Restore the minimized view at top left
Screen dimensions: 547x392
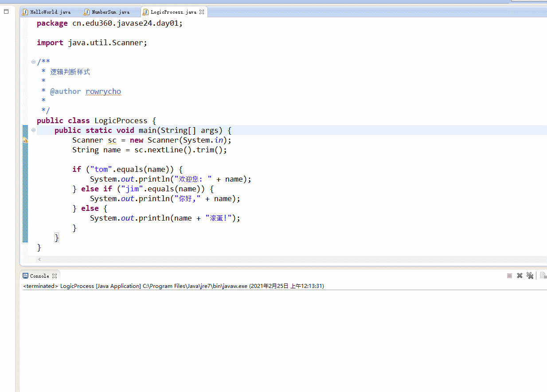pos(6,12)
